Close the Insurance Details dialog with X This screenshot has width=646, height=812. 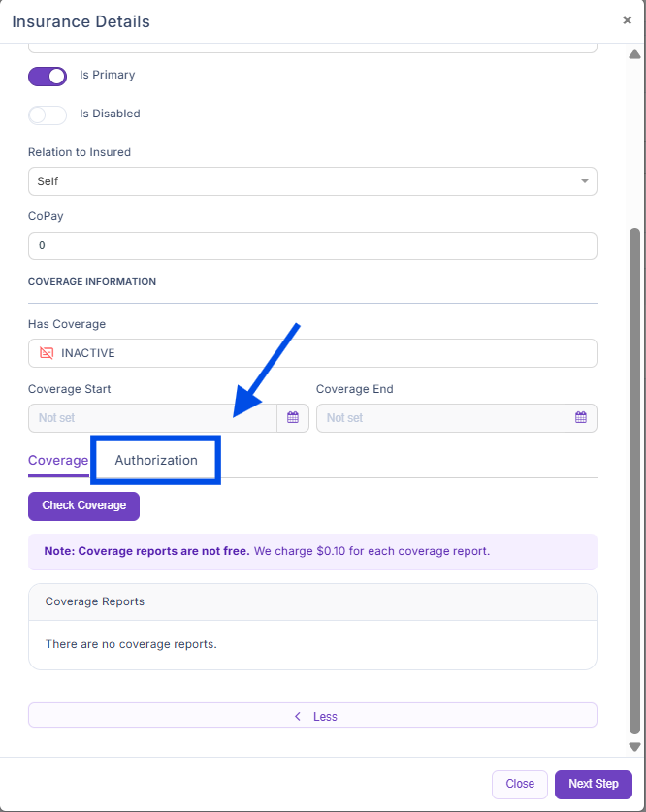[x=627, y=20]
